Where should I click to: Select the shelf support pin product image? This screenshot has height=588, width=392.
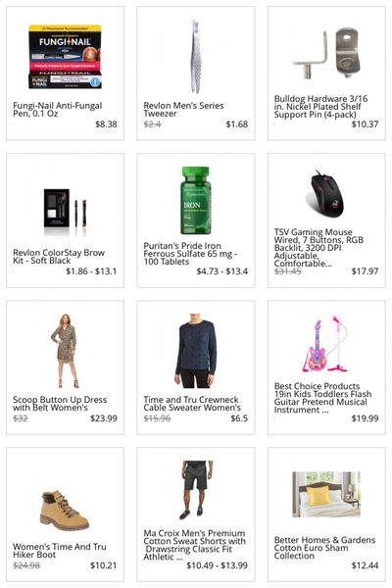326,53
